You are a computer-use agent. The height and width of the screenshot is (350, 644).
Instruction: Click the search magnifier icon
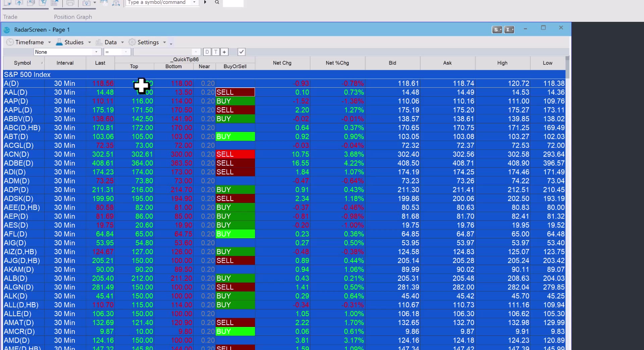tap(217, 2)
